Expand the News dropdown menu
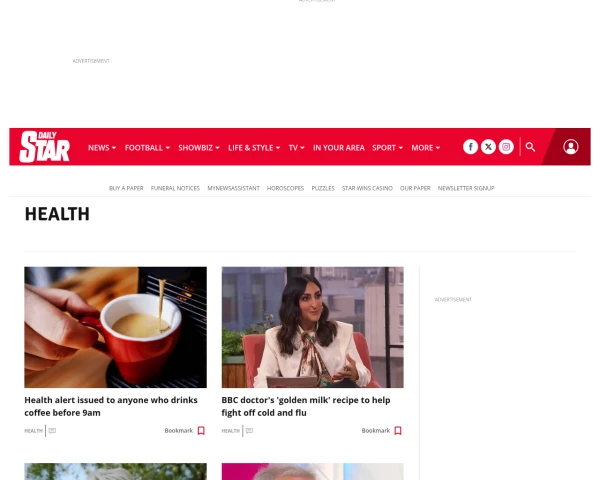 [x=102, y=148]
